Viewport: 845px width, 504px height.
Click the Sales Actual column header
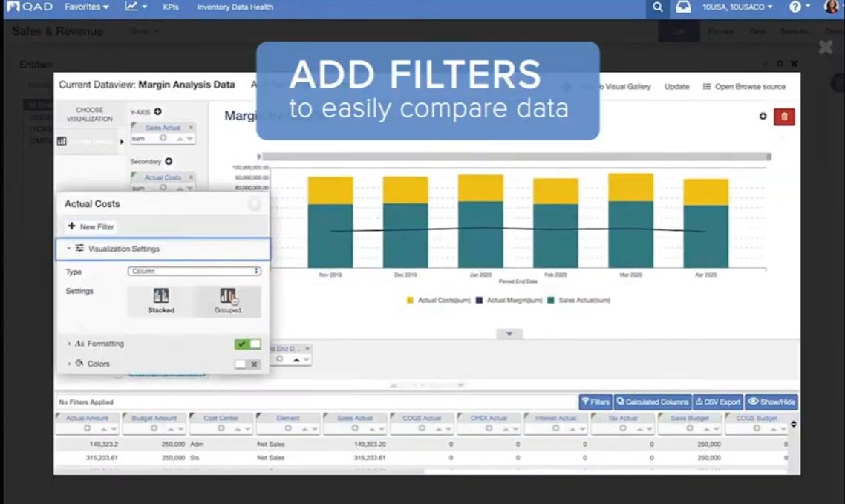(354, 419)
